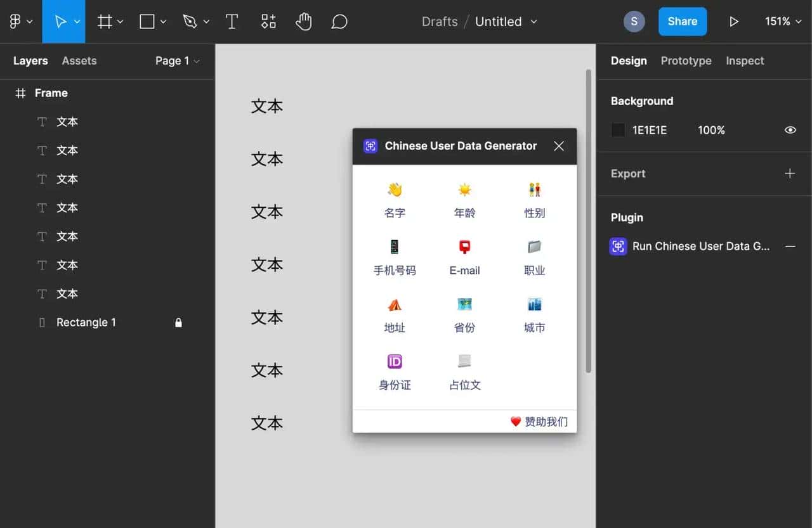Remove the Chinese User Data Generator plugin entry

790,246
